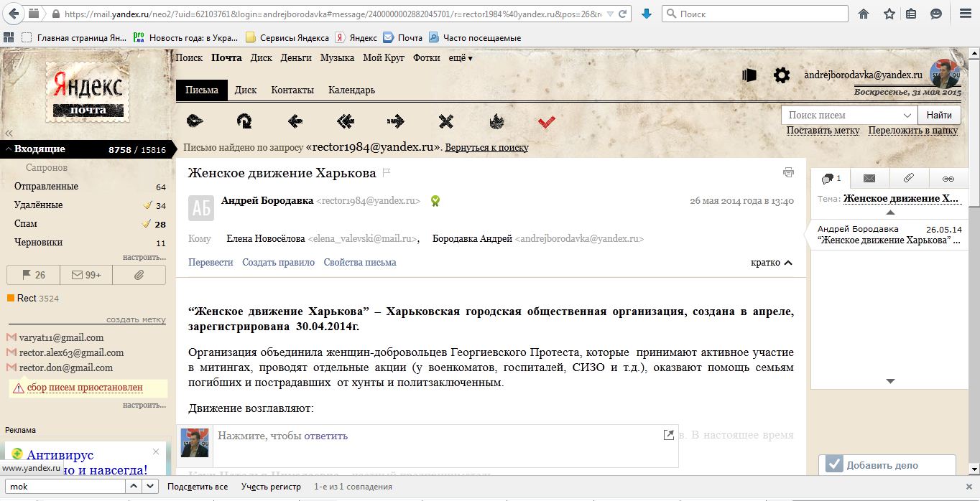Click the reply-all double arrow icon

click(x=346, y=121)
